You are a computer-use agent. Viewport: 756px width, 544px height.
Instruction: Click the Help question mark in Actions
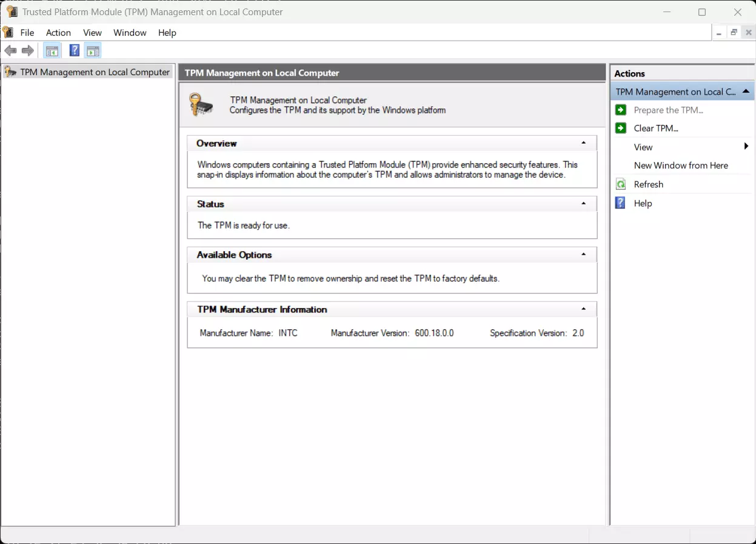621,203
